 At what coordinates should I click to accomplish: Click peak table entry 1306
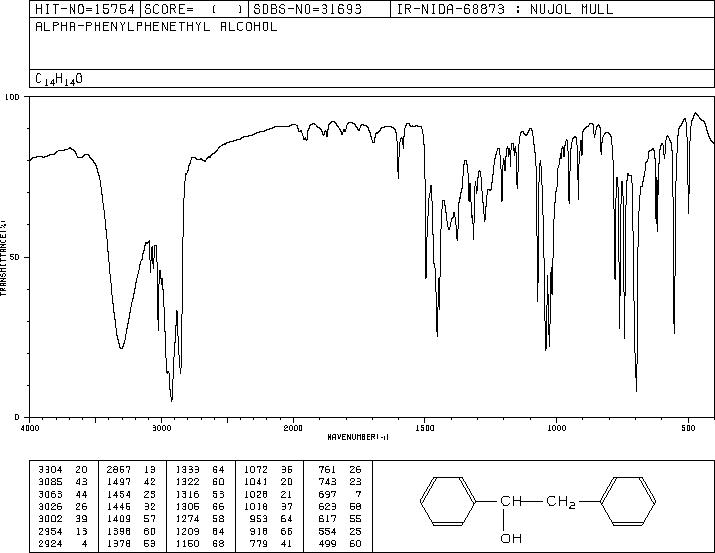pos(187,506)
